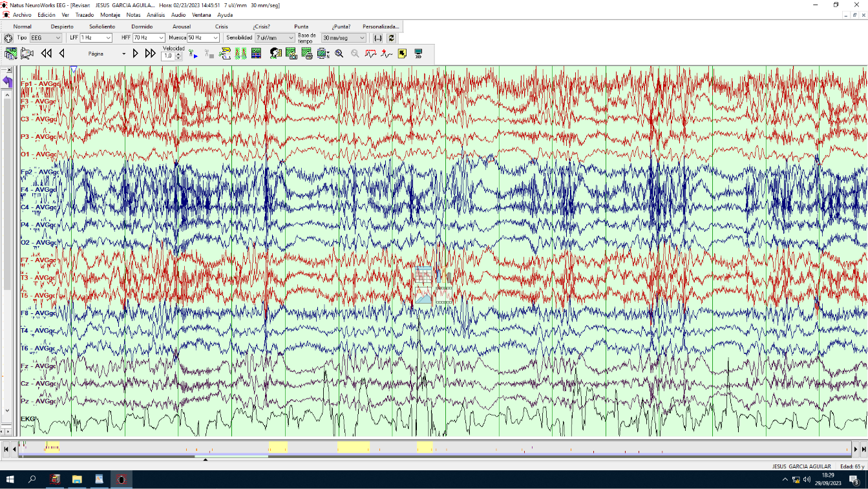
Task: Open the Base de tiempo 30 mm/seg dropdown
Action: click(x=344, y=38)
